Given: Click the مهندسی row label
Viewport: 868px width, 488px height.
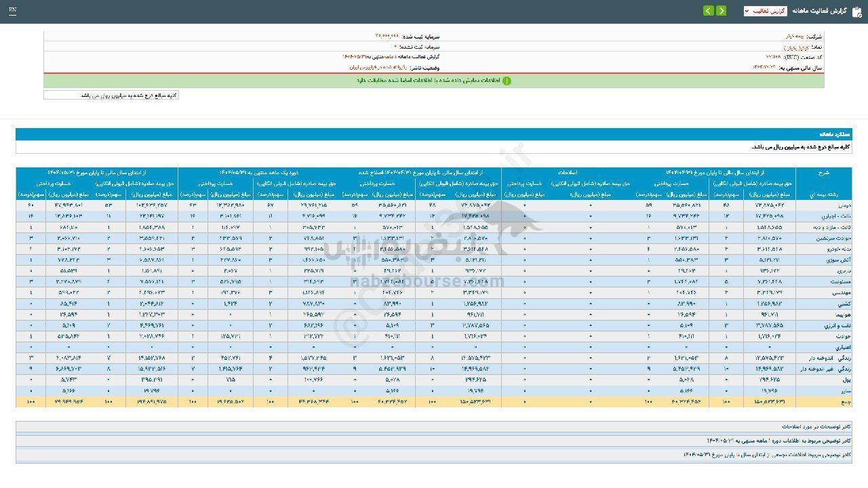Looking at the screenshot, I should pos(840,292).
